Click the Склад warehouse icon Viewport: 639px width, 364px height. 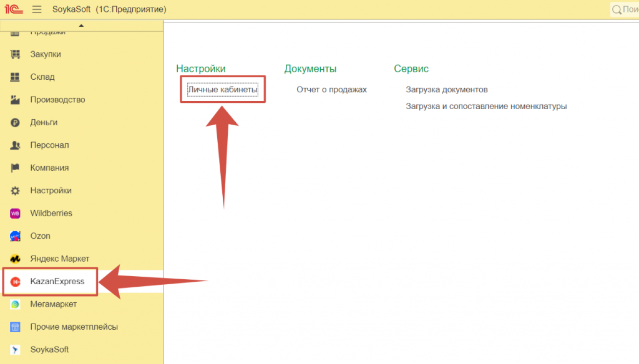[x=16, y=77]
